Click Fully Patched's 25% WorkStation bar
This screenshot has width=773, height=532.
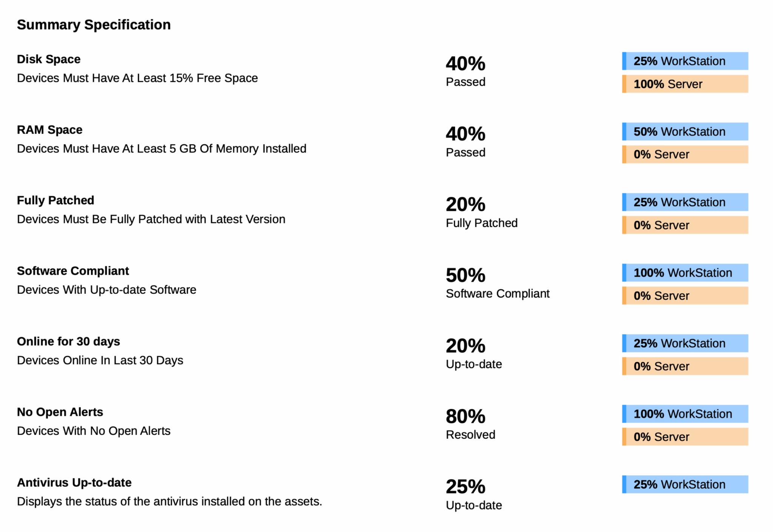pyautogui.click(x=685, y=202)
